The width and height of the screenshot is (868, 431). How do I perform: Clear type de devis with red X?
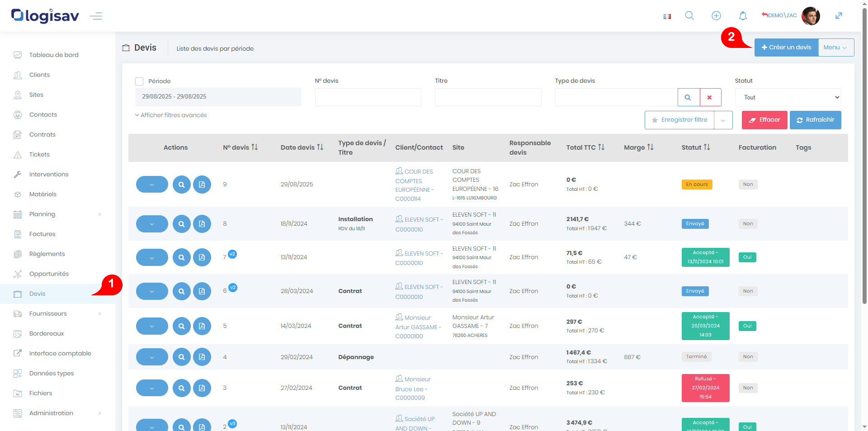(x=710, y=97)
